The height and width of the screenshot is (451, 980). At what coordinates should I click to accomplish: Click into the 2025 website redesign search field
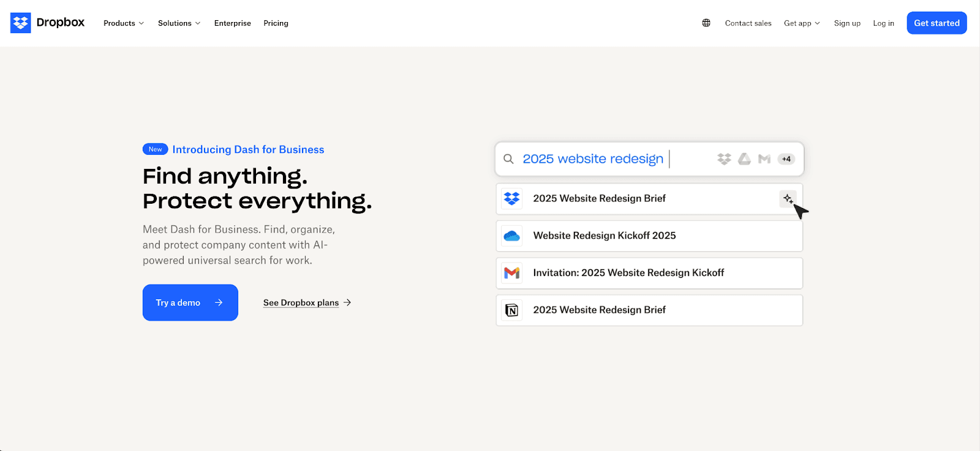coord(592,159)
